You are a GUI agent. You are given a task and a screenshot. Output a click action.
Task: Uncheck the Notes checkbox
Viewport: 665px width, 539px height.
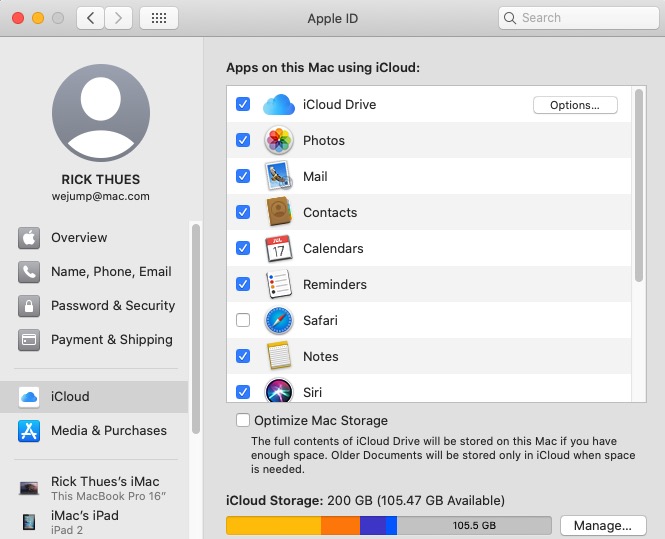(x=243, y=356)
